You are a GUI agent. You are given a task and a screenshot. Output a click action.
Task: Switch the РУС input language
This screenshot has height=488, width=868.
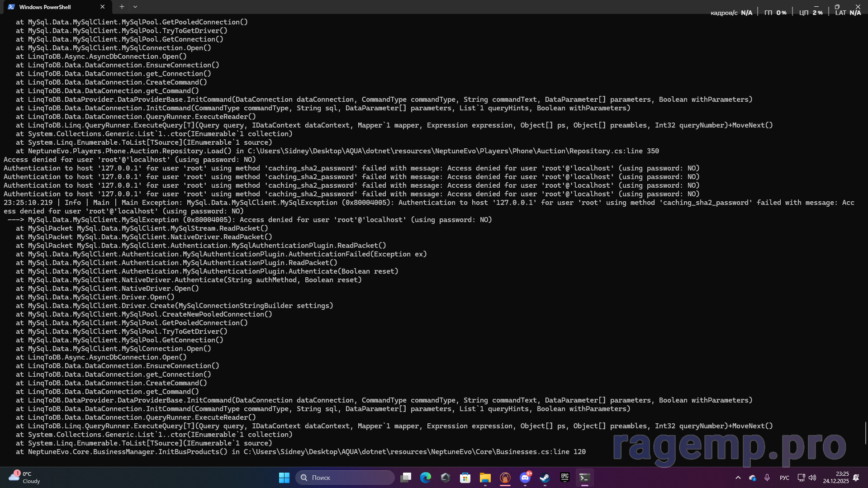point(784,478)
